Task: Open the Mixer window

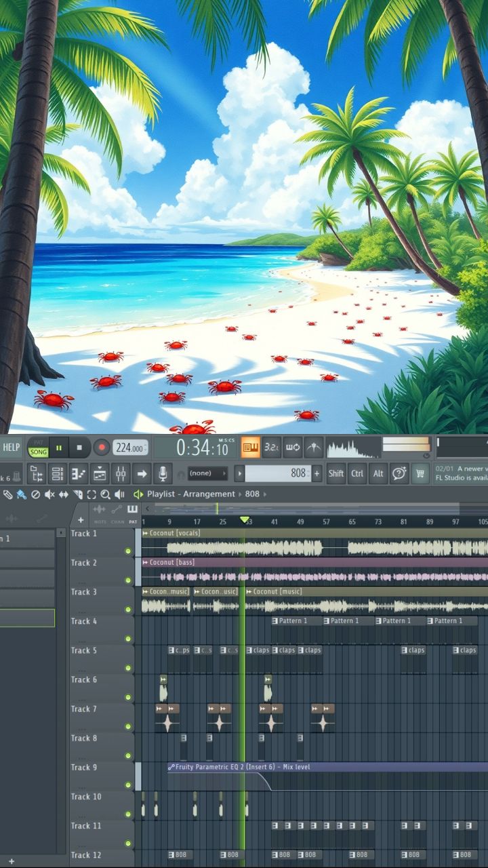Action: (x=120, y=473)
